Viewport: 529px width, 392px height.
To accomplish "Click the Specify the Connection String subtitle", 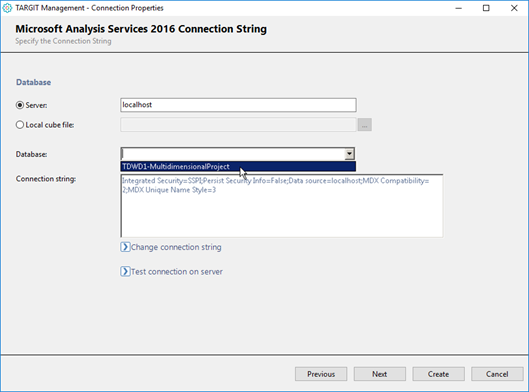I will point(63,41).
